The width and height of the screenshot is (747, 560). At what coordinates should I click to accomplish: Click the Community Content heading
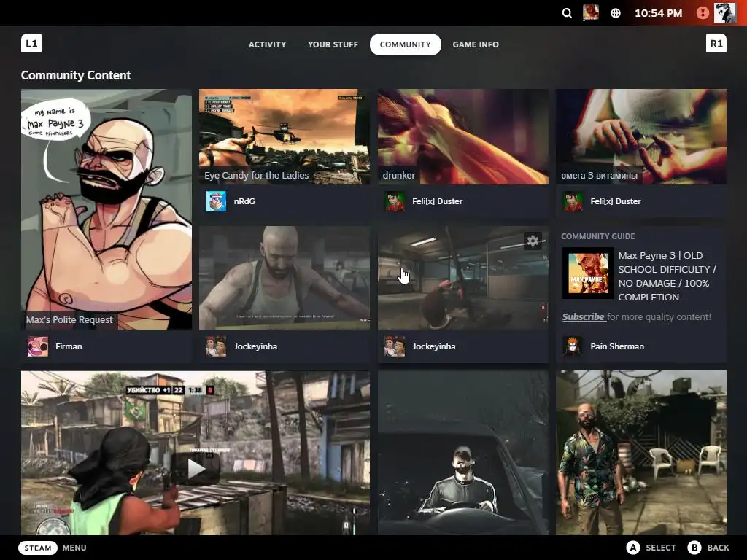pyautogui.click(x=76, y=75)
